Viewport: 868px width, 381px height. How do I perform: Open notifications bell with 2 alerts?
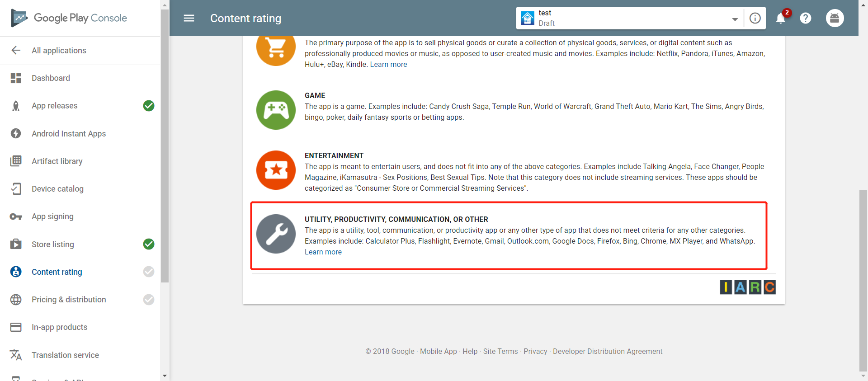pyautogui.click(x=781, y=18)
